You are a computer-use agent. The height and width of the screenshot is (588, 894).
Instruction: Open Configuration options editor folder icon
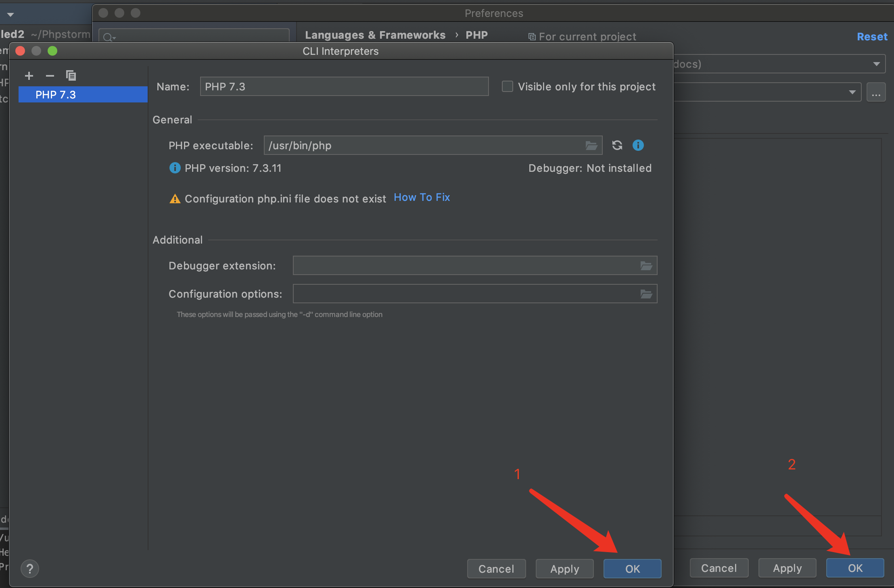tap(646, 294)
